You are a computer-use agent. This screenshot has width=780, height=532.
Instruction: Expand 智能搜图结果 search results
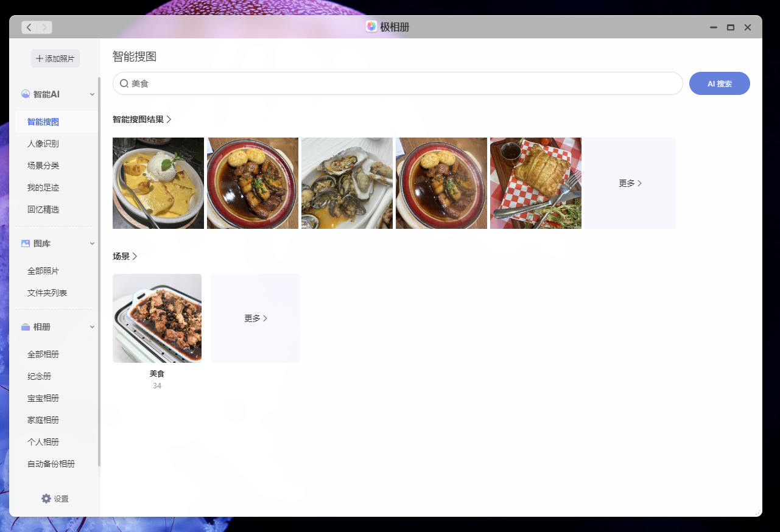(x=142, y=119)
